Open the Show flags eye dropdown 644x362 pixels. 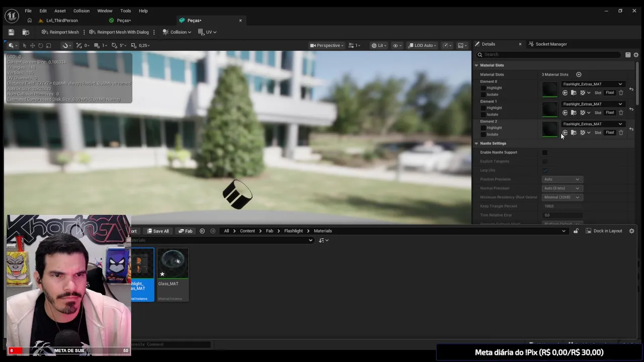point(397,45)
